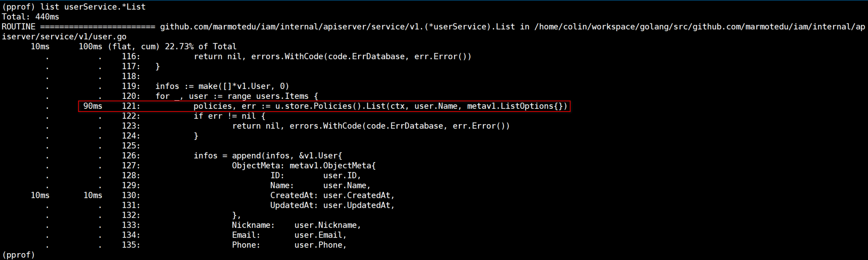Click the 'iserver/service/v1/user.go' file path

[x=64, y=37]
